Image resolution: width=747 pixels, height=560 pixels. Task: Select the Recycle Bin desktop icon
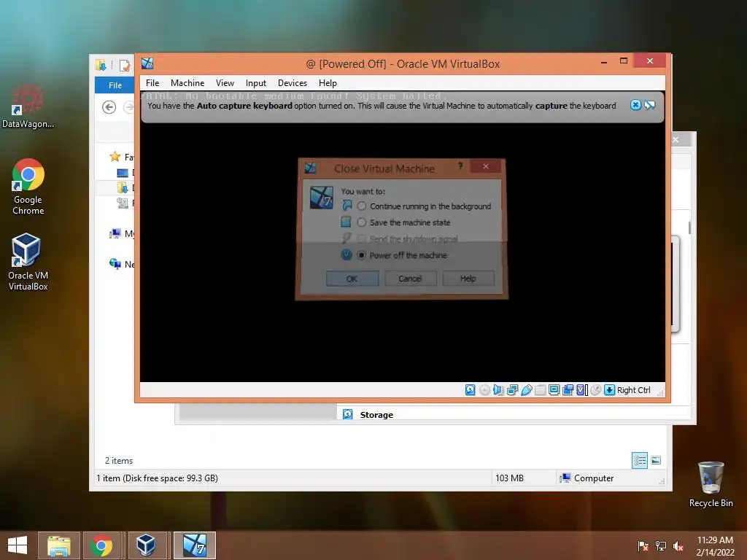tap(711, 484)
